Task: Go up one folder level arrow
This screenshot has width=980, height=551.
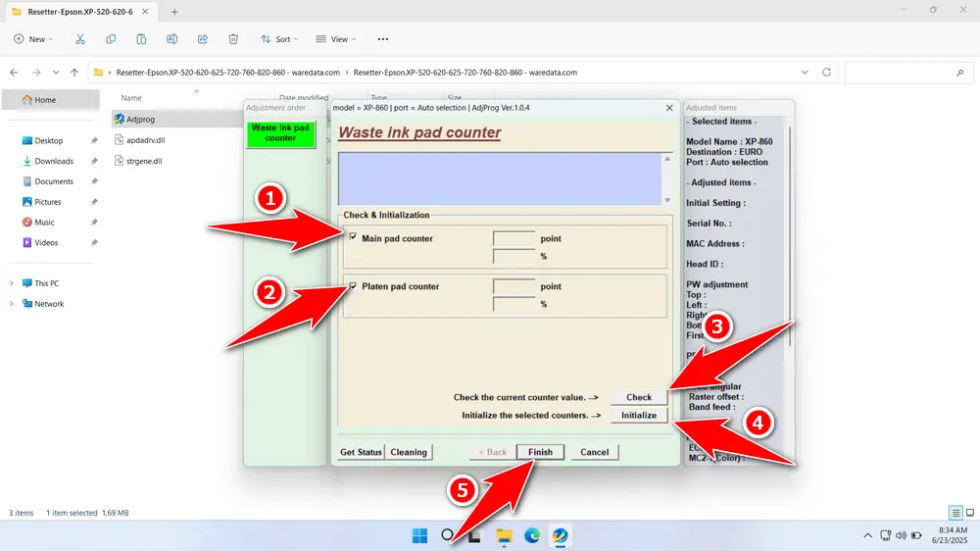Action: (74, 73)
